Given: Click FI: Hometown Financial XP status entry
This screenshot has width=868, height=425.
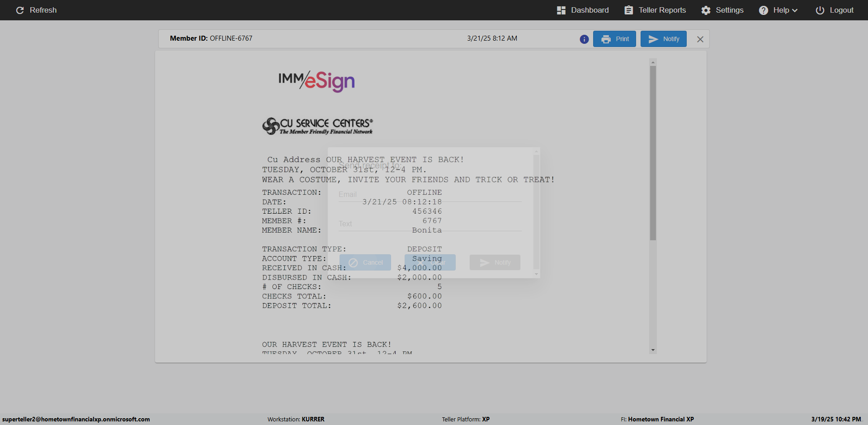Looking at the screenshot, I should (x=657, y=419).
